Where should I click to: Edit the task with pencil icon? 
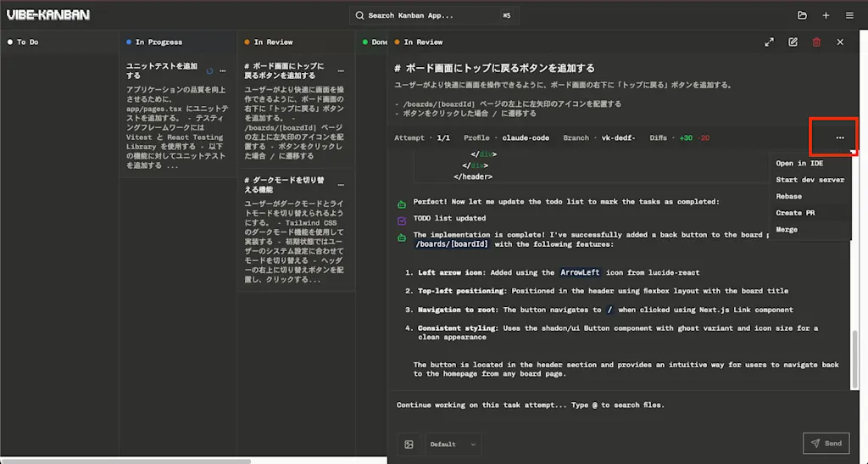coord(793,42)
